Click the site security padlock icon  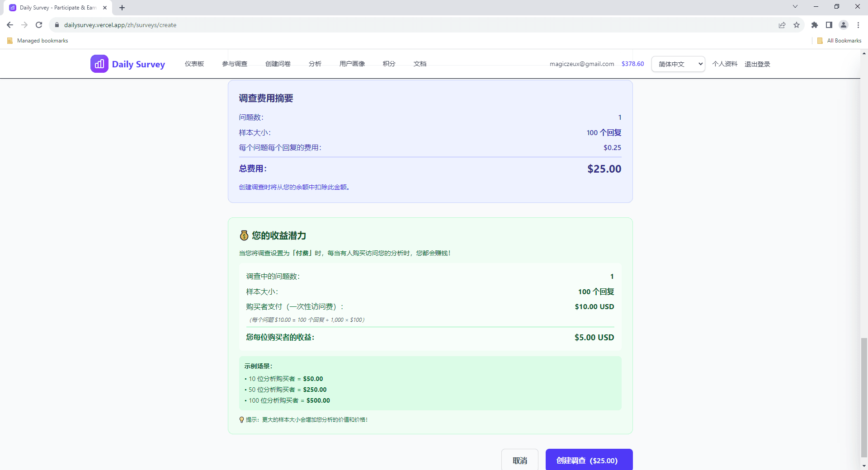[57, 25]
